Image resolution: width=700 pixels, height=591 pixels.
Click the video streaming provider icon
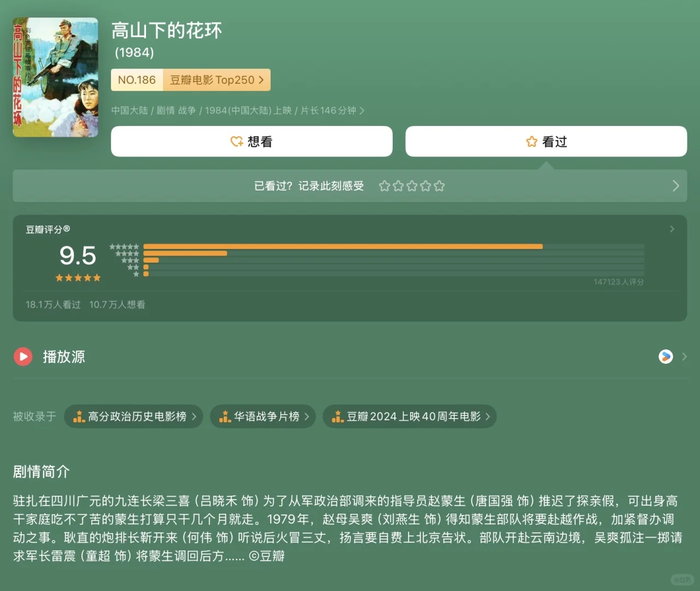click(666, 357)
